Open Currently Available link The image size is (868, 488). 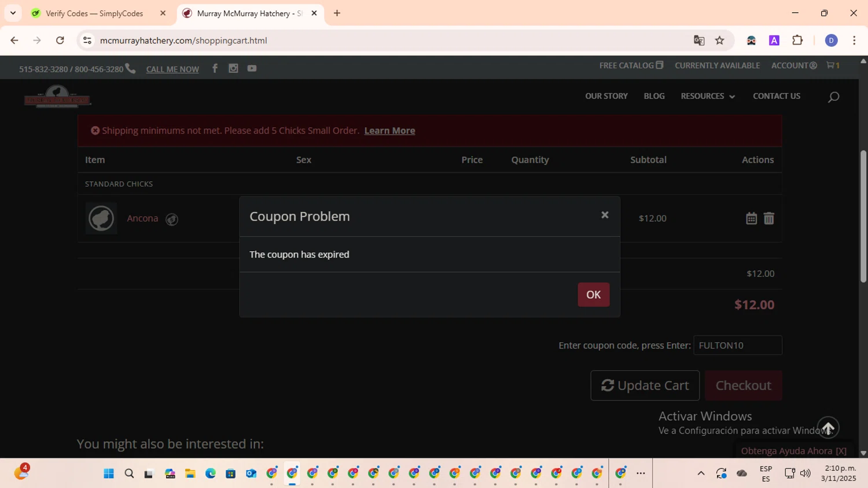[717, 65]
